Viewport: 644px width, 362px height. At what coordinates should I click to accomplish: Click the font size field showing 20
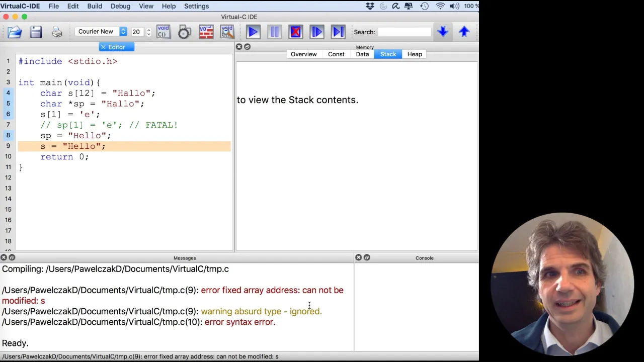click(x=137, y=32)
